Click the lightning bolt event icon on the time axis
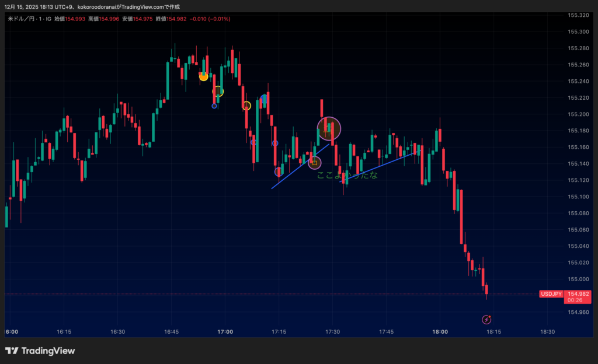598x364 pixels. click(486, 319)
